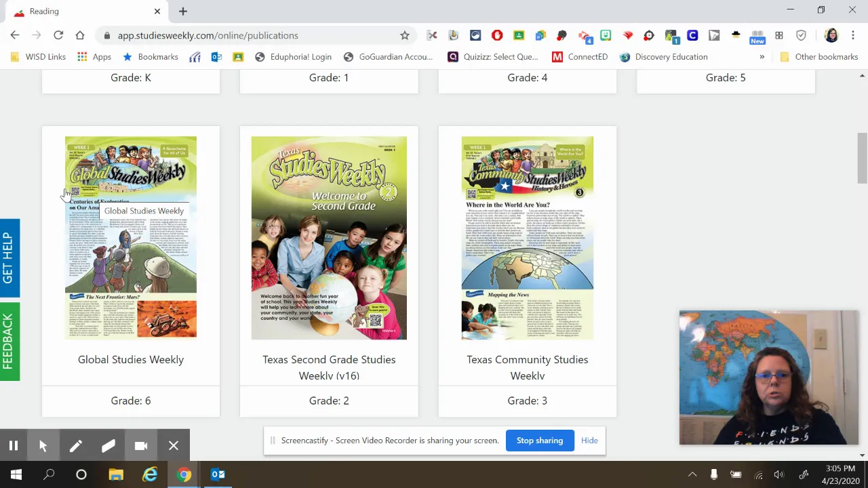
Task: Click Texas Second Grade Studies Weekly title
Action: click(x=329, y=367)
